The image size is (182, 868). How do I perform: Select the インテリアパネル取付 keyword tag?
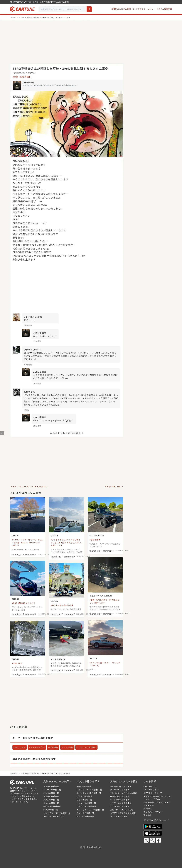click(86, 747)
